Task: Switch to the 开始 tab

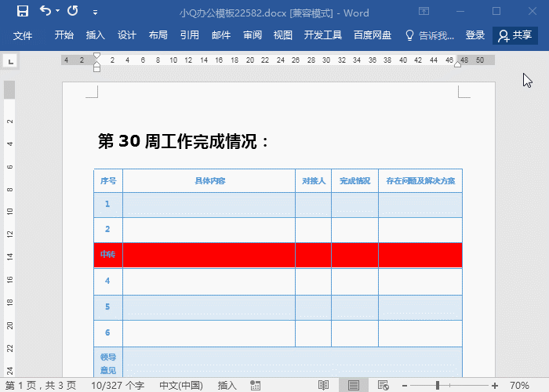Action: point(64,35)
